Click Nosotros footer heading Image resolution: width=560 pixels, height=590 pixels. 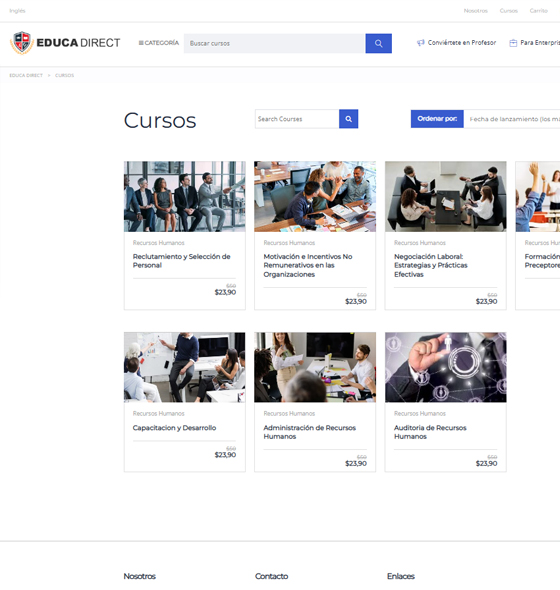click(140, 576)
